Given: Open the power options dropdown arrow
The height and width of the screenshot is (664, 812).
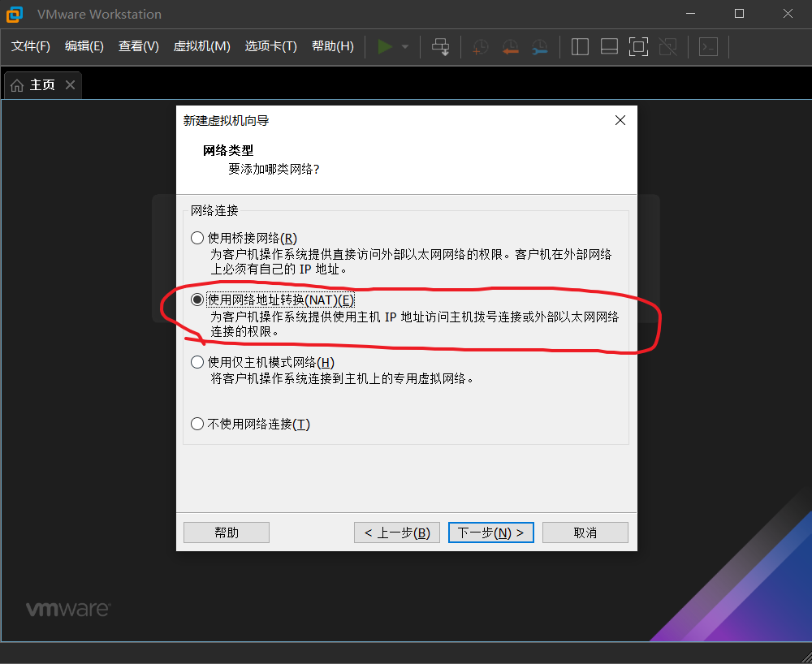Looking at the screenshot, I should [405, 46].
